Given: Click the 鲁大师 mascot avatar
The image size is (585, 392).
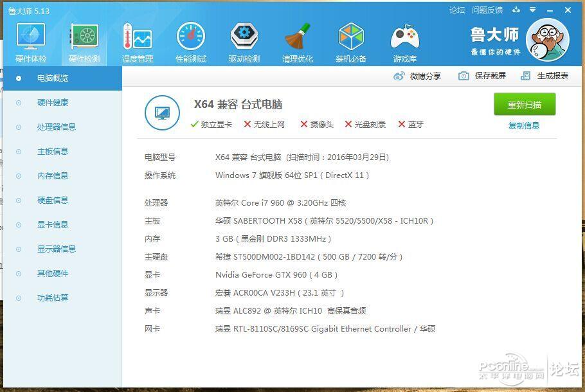Looking at the screenshot, I should (547, 40).
